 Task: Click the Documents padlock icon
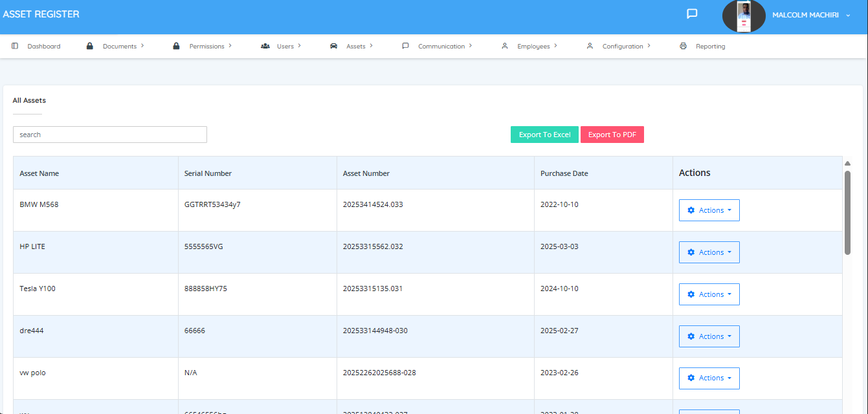coord(90,46)
